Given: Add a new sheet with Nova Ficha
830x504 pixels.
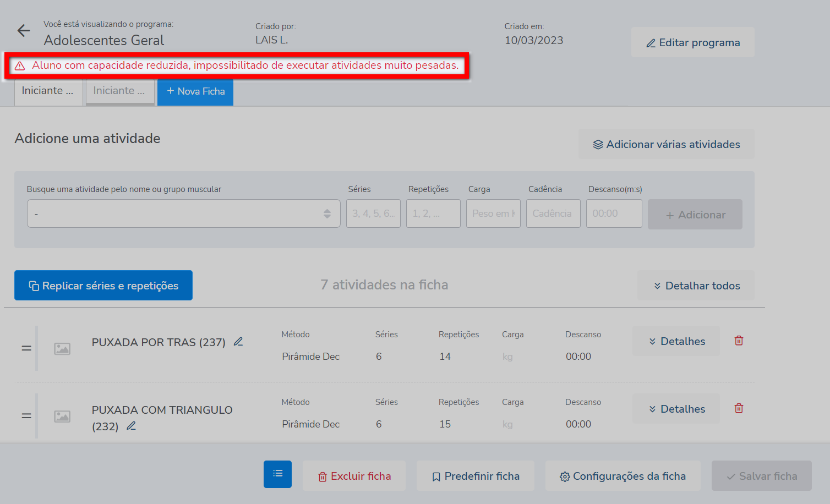Looking at the screenshot, I should point(195,92).
